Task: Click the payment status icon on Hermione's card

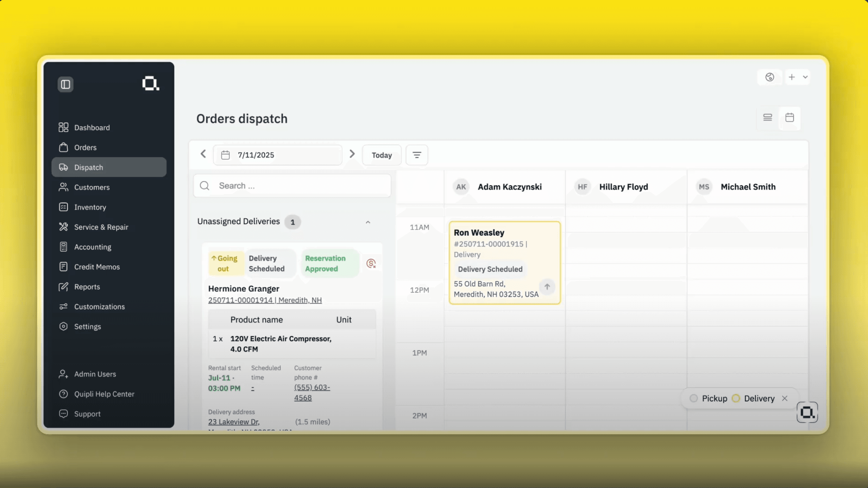Action: pyautogui.click(x=371, y=263)
